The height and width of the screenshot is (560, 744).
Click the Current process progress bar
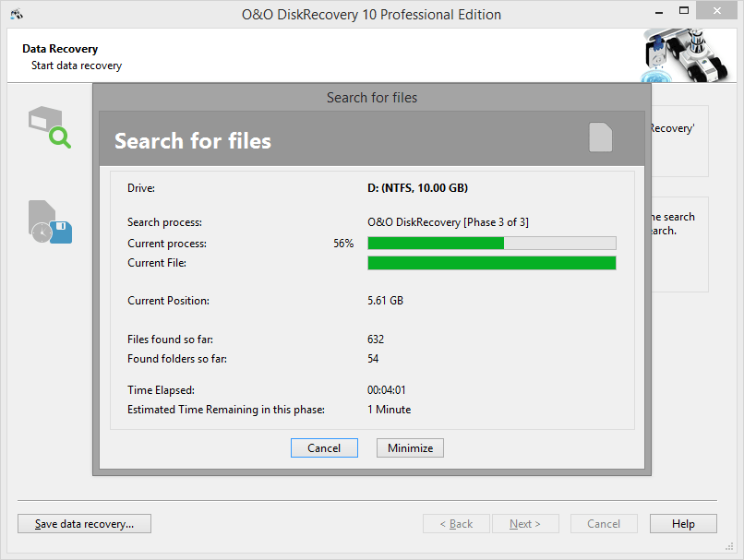click(491, 244)
